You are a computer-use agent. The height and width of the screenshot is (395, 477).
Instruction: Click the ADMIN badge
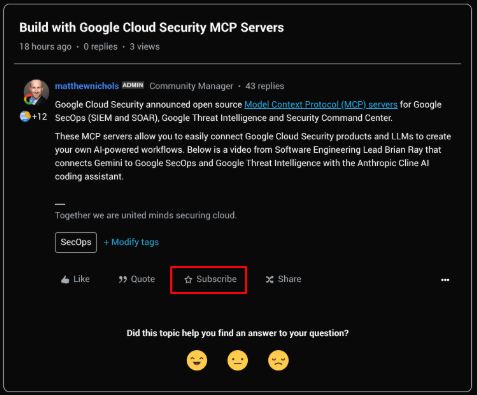click(133, 85)
